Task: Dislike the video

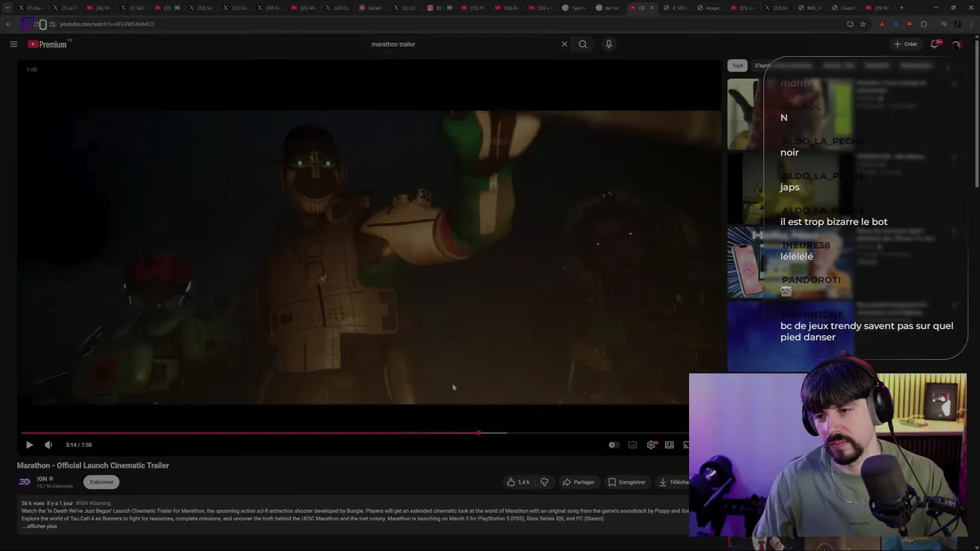Action: [544, 482]
